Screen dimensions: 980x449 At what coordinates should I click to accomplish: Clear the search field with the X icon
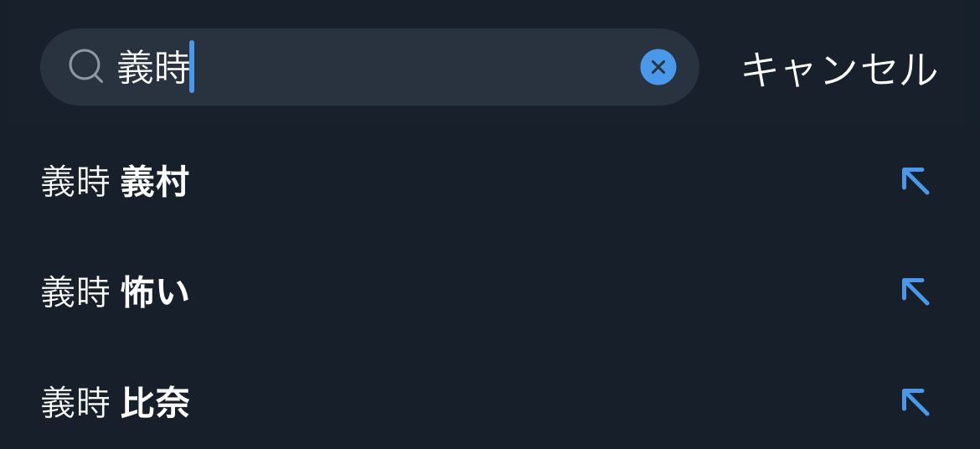(x=658, y=67)
